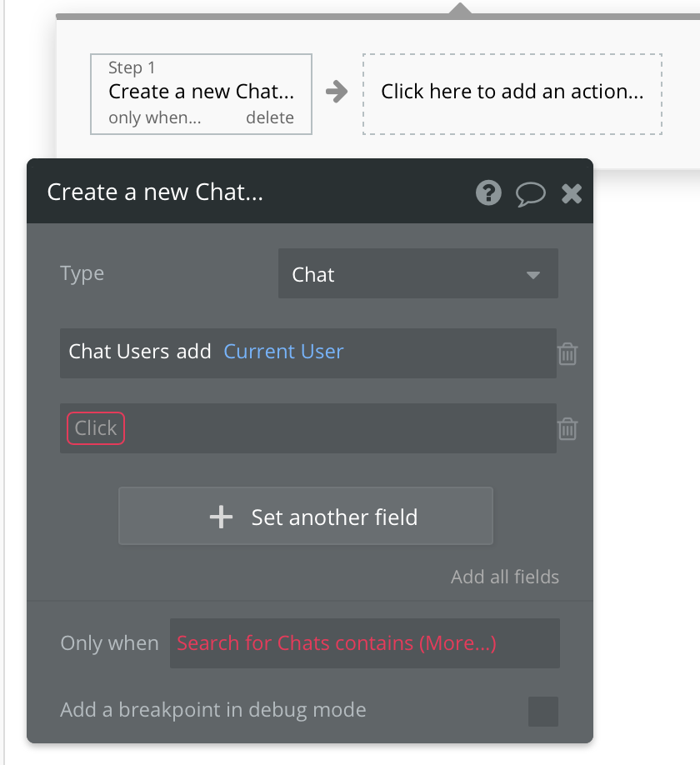This screenshot has width=700, height=765.
Task: Select the Step 1 Create a new Chat action
Action: [201, 91]
